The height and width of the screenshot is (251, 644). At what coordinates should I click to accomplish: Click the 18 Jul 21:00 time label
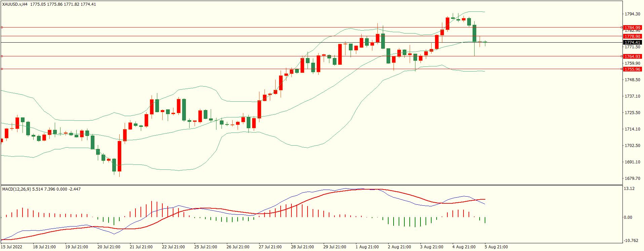coord(44,247)
